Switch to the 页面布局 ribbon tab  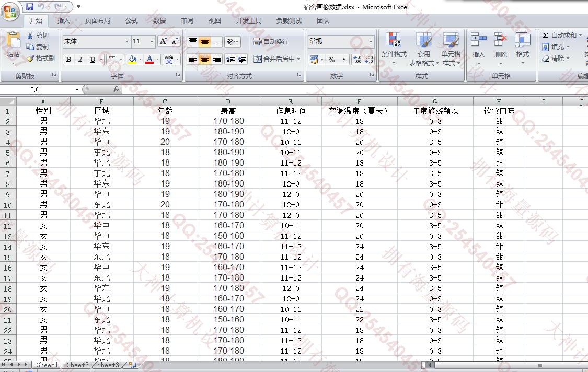tap(98, 20)
